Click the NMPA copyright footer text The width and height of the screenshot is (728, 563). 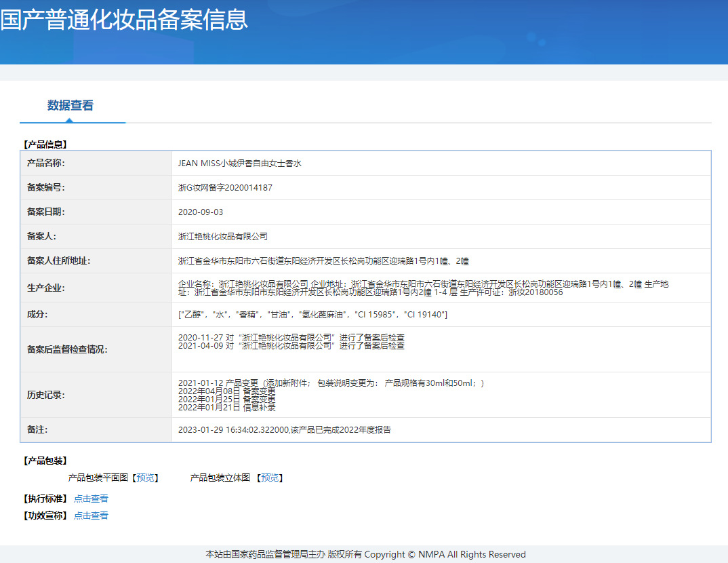pyautogui.click(x=365, y=554)
